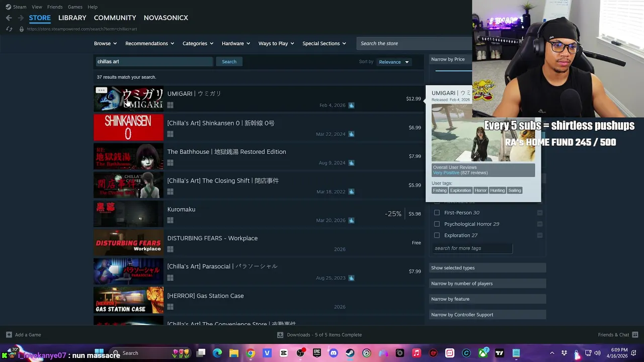Click the plus icon next to Add a Game
The height and width of the screenshot is (362, 644).
(x=9, y=335)
